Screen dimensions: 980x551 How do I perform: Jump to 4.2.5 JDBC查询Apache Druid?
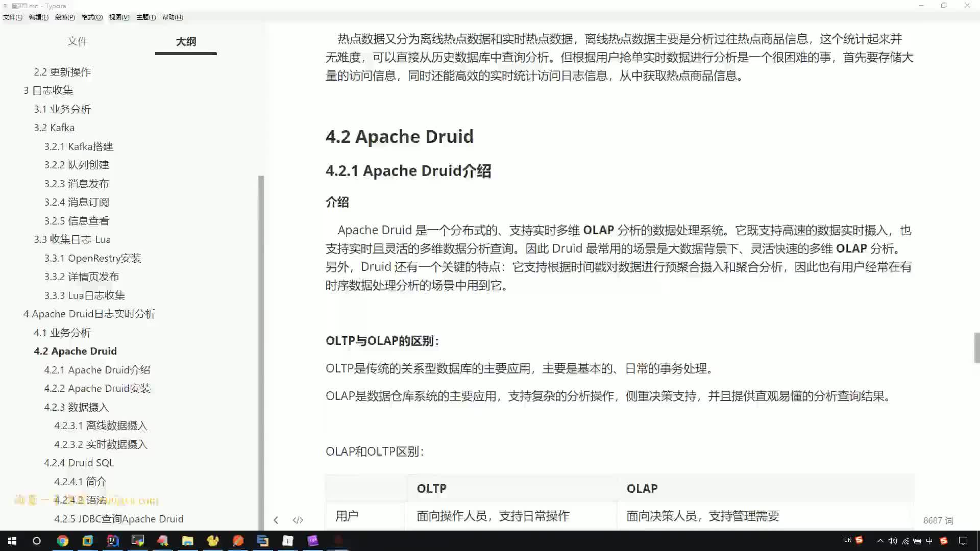tap(119, 519)
